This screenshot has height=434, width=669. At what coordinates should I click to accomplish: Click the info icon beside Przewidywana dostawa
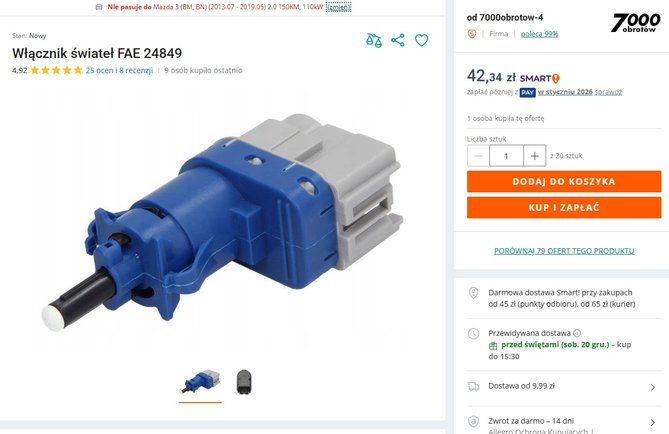(x=577, y=333)
